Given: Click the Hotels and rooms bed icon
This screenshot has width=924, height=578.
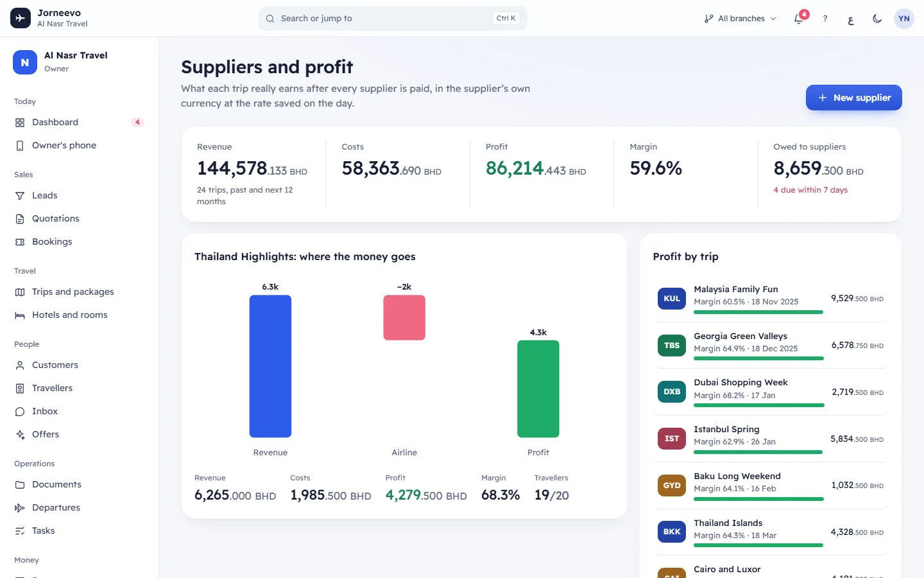Looking at the screenshot, I should tap(20, 315).
